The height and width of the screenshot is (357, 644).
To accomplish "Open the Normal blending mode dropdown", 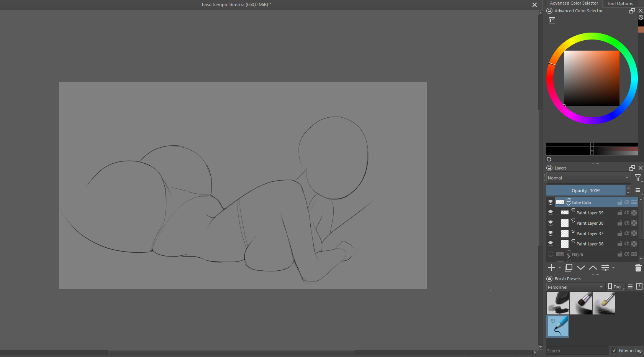I will [x=588, y=178].
